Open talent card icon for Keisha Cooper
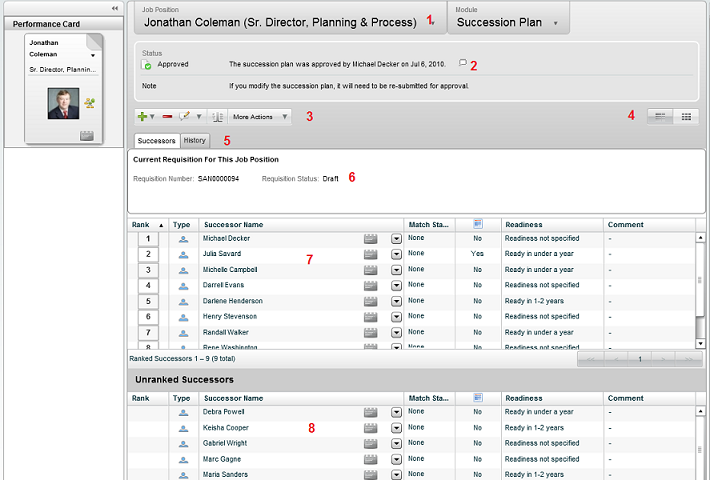The height and width of the screenshot is (480, 710). [370, 428]
